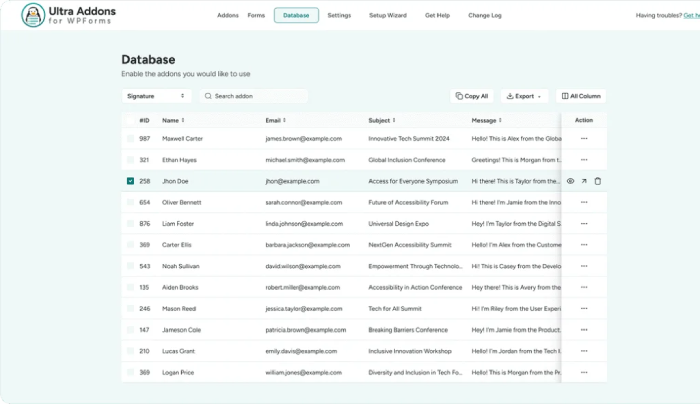
Task: Click the Search addon input field
Action: pos(255,96)
